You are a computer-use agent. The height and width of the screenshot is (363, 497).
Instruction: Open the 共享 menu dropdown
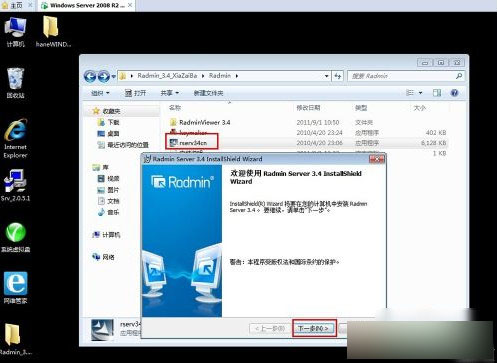point(170,93)
